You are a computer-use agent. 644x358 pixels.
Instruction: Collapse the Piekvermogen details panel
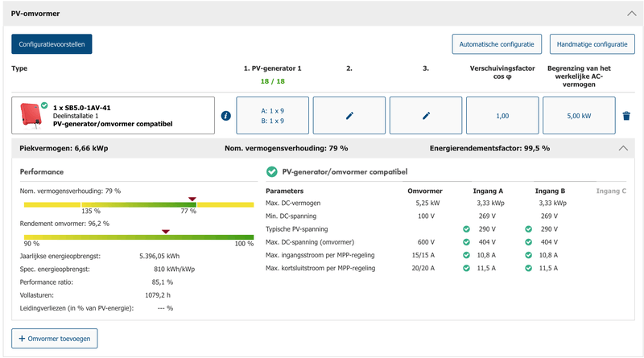coord(622,148)
